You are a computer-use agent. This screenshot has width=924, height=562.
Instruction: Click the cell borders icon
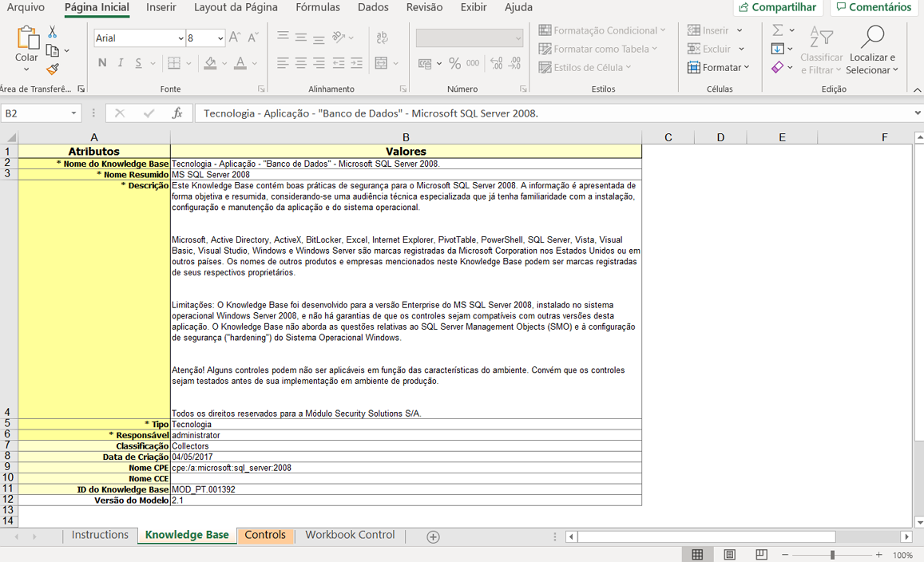(x=174, y=63)
